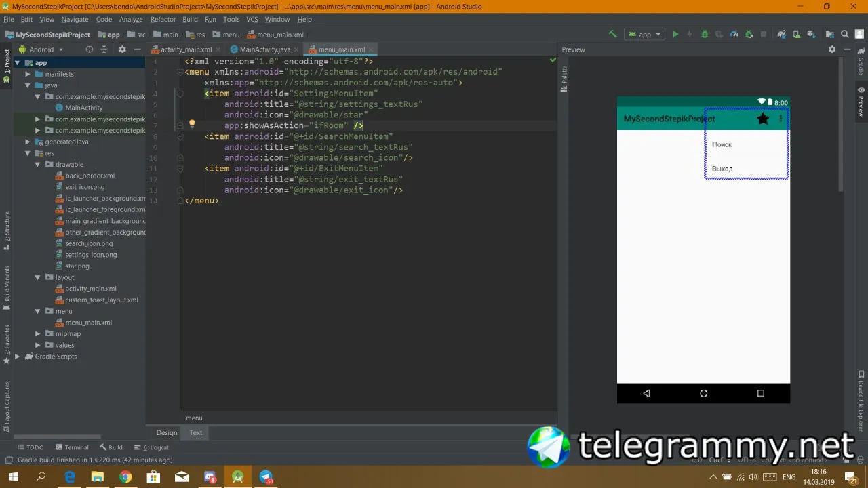868x488 pixels.
Task: Open the Android project view dropdown
Action: (41, 49)
